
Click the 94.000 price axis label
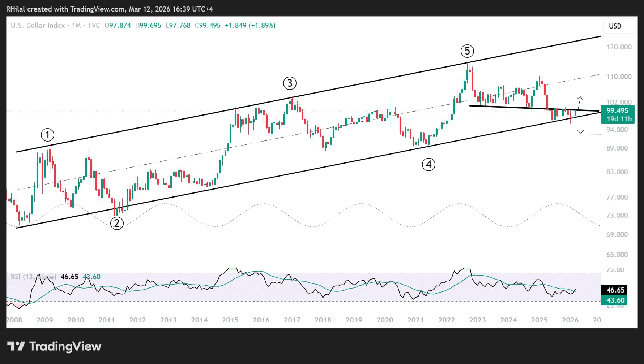pos(617,130)
